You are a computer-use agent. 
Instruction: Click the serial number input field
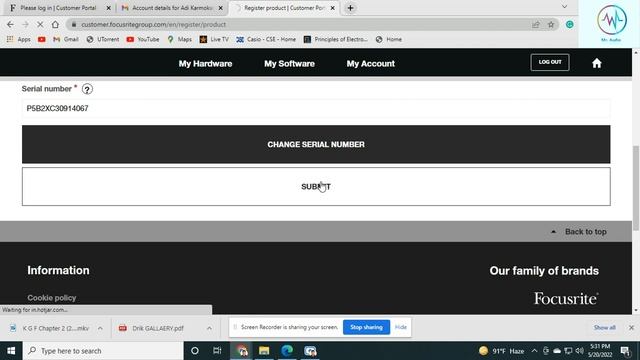click(316, 108)
